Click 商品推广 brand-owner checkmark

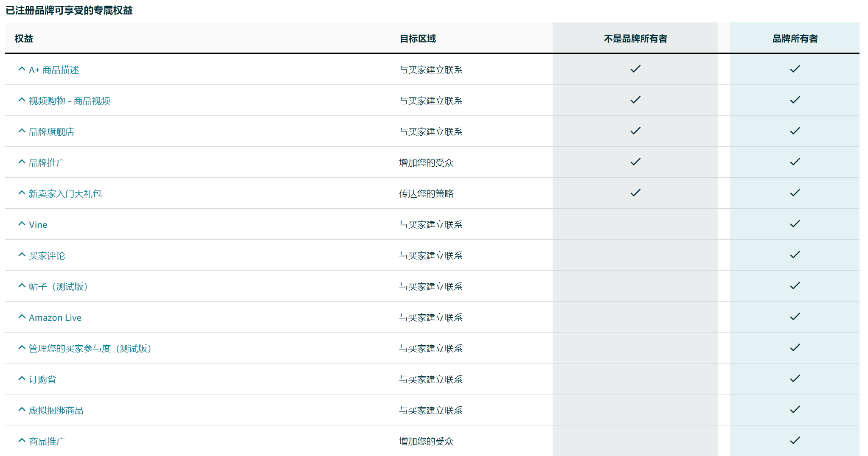click(x=795, y=440)
